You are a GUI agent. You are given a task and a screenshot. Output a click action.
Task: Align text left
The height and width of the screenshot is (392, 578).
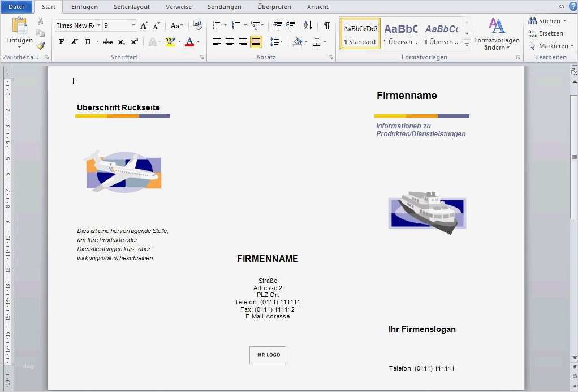(x=217, y=42)
